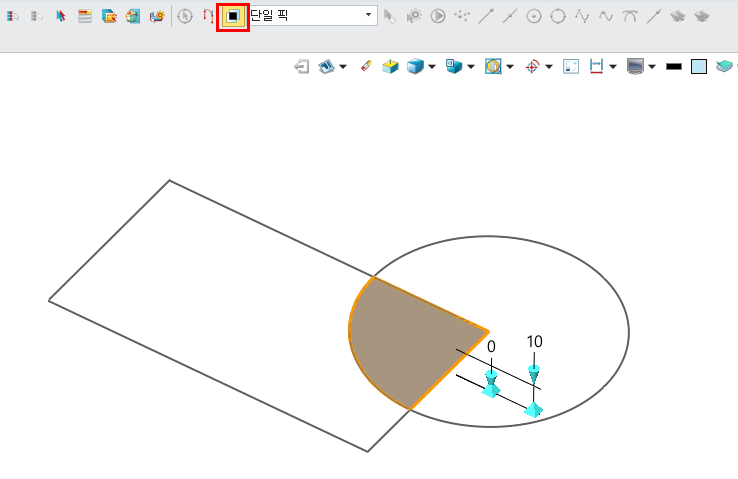The height and width of the screenshot is (479, 738).
Task: Click the monitor display icon in view toolbar
Action: (634, 66)
